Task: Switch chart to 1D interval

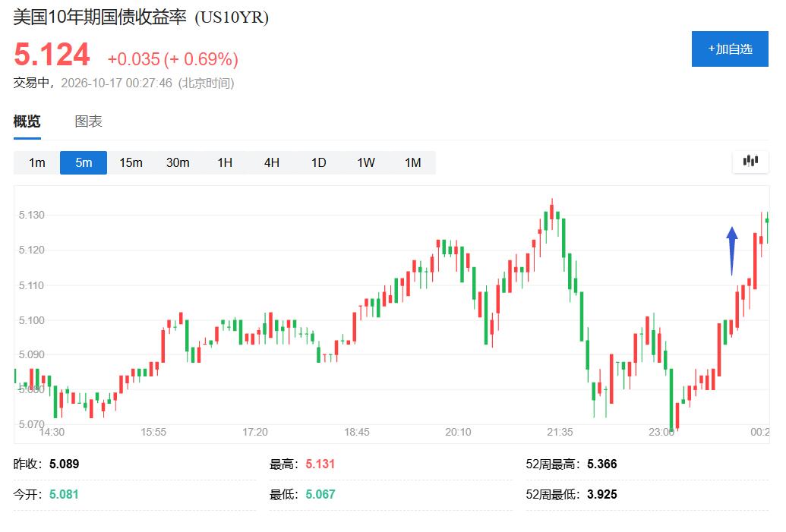Action: point(319,163)
